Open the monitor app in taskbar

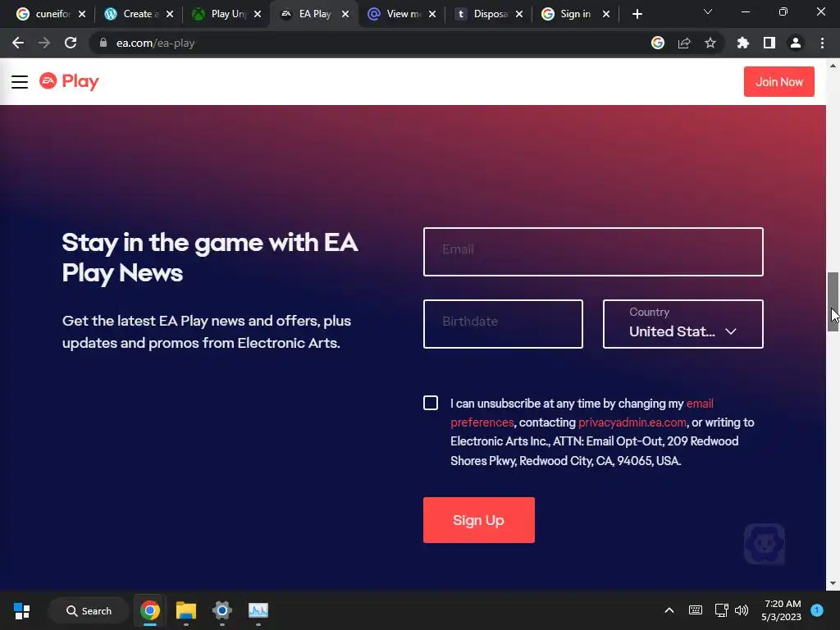pos(258,610)
